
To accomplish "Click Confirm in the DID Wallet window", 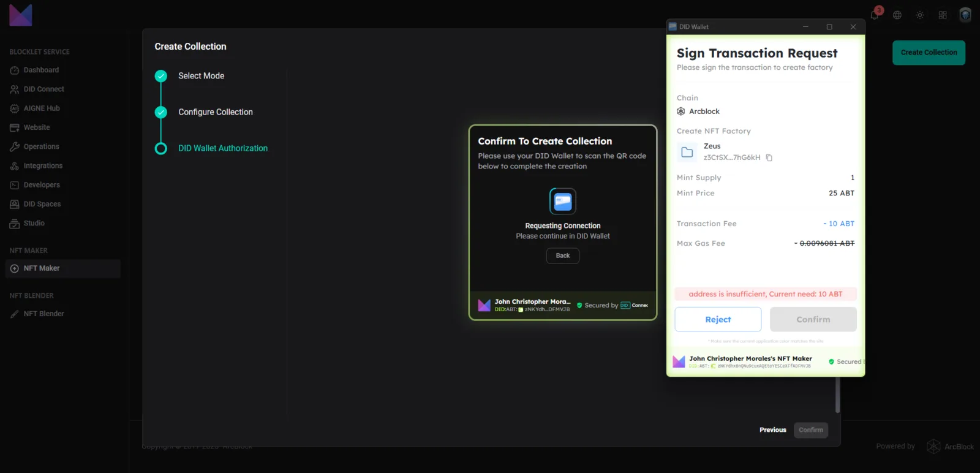I will (813, 319).
